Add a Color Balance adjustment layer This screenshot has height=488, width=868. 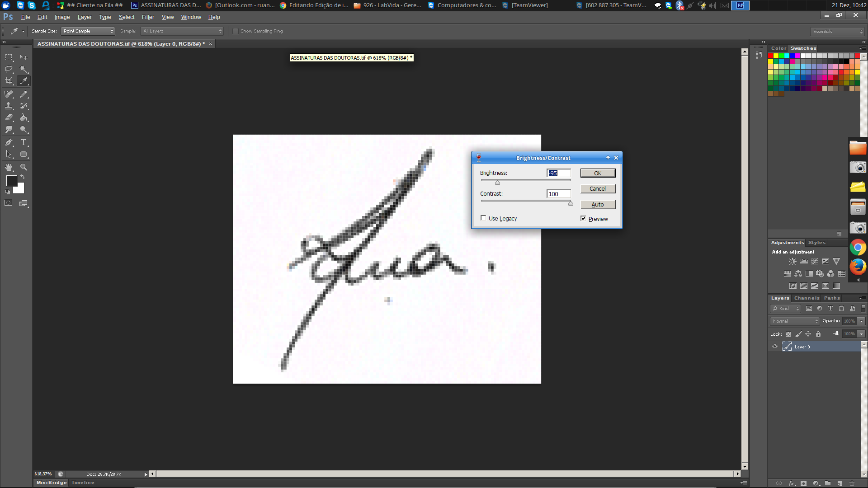tap(798, 274)
